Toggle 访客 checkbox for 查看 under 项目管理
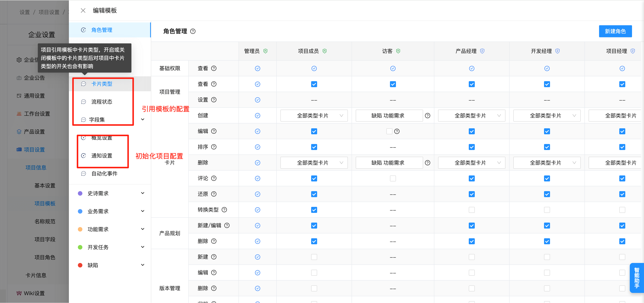 click(x=393, y=84)
